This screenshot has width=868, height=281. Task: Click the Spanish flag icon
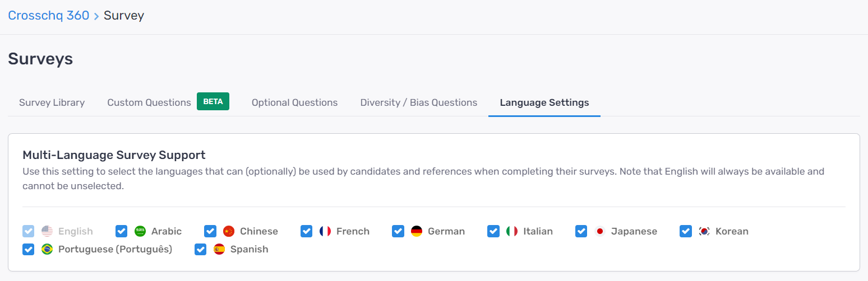tap(219, 249)
